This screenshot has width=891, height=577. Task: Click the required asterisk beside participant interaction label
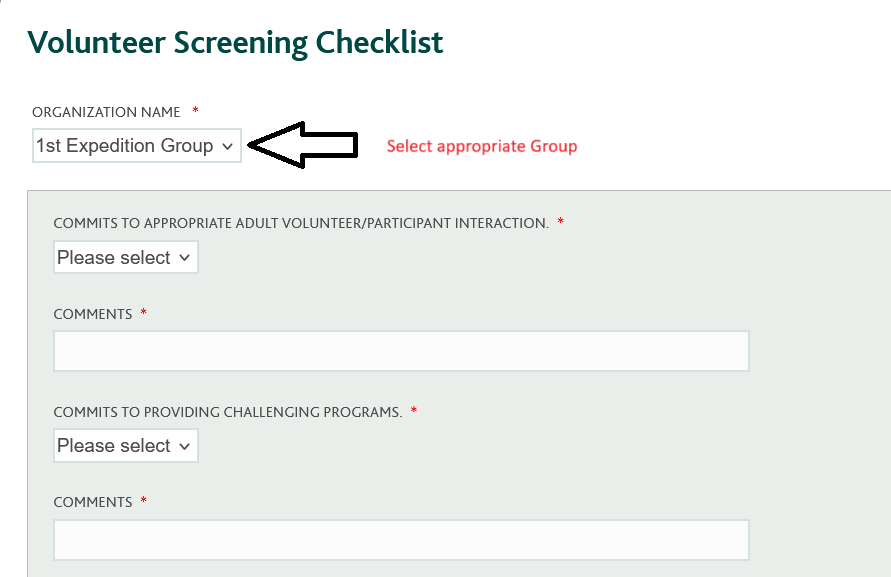pos(560,221)
